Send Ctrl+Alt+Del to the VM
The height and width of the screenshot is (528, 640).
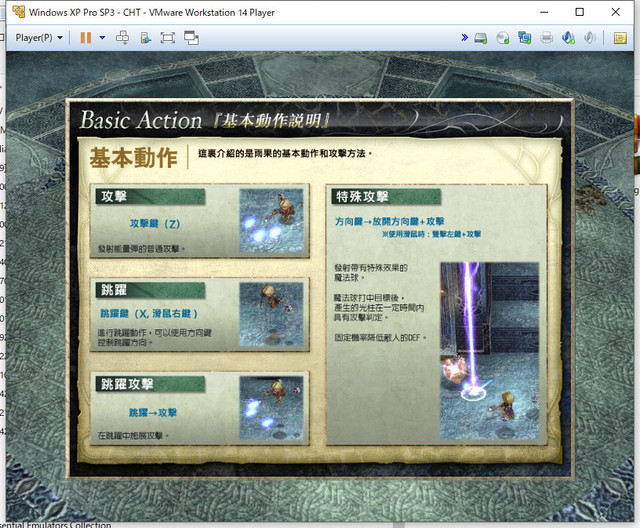point(122,38)
